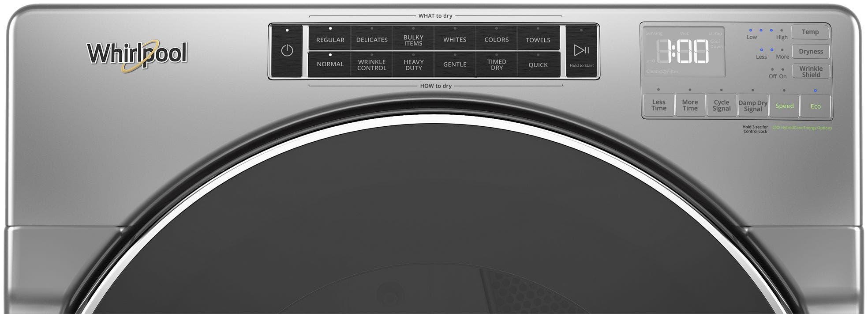Choose GENTLE cycle
The width and height of the screenshot is (868, 314).
coord(455,64)
